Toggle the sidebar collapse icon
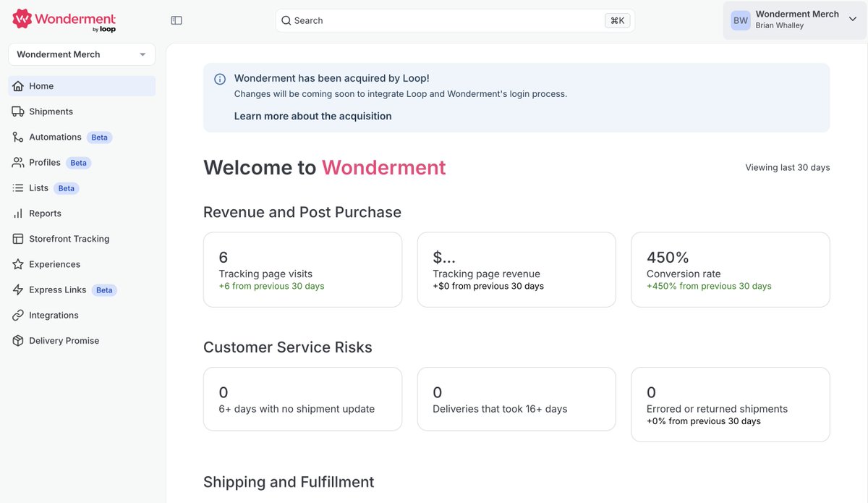The image size is (868, 503). pos(176,20)
